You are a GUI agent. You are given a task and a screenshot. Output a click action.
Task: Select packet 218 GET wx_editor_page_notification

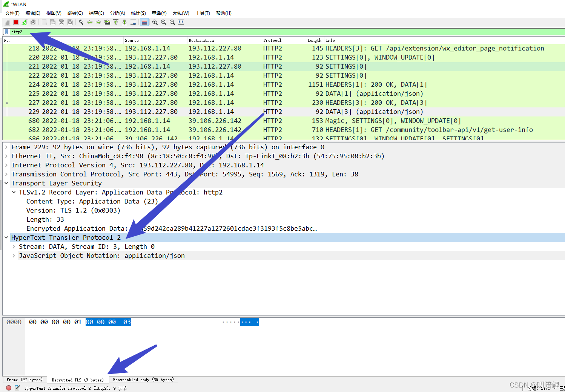[284, 48]
